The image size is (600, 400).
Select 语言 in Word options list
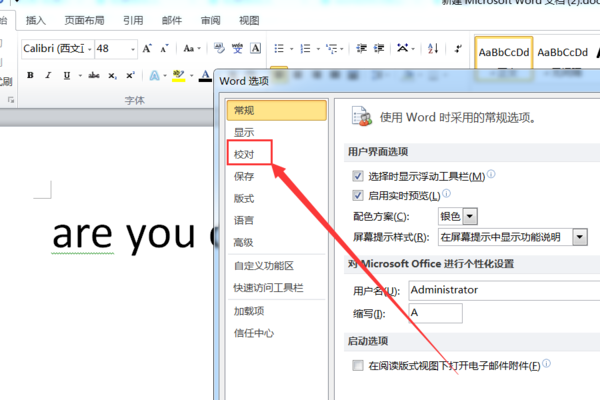click(277, 220)
